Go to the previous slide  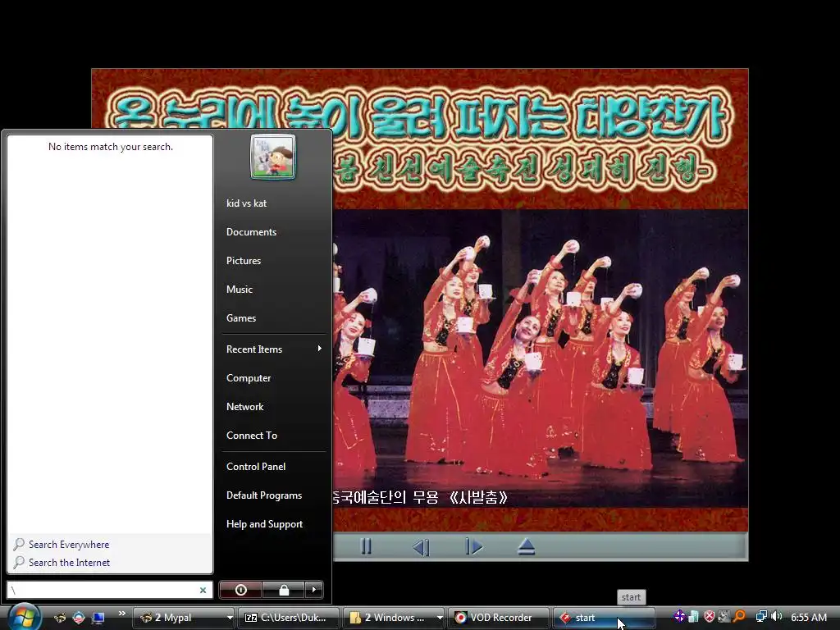(x=421, y=547)
